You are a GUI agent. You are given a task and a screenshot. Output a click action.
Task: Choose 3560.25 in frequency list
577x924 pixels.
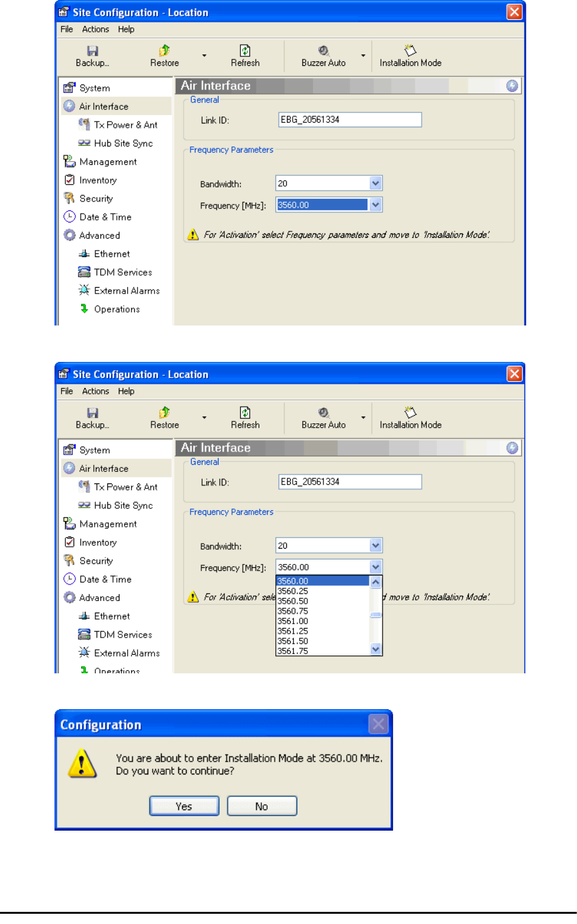point(323,591)
